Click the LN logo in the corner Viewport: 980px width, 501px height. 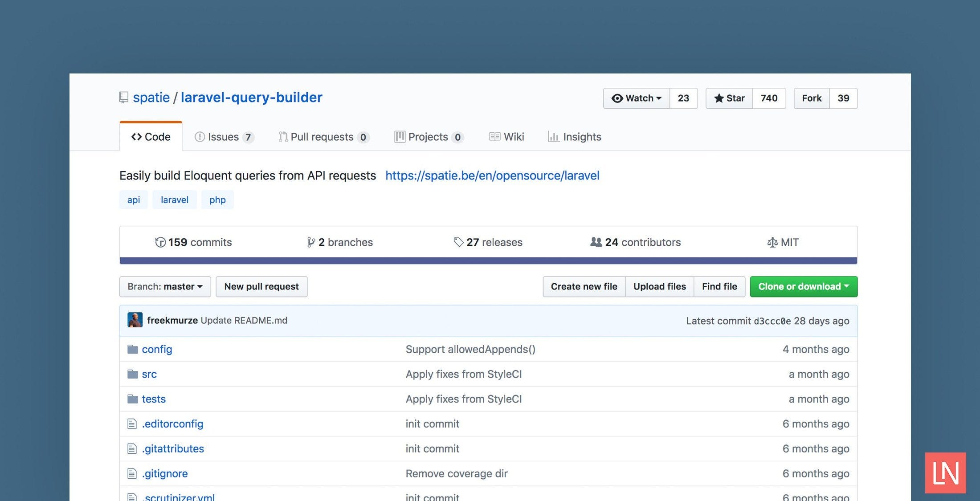click(945, 473)
